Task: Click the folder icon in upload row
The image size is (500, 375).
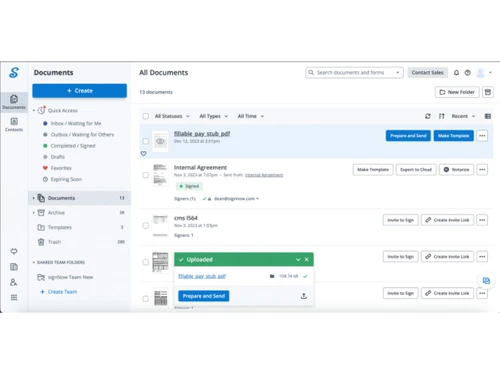Action: tap(272, 276)
